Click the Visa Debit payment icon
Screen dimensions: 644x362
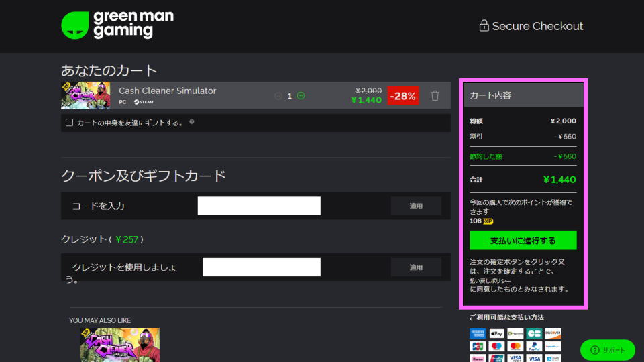[515, 358]
